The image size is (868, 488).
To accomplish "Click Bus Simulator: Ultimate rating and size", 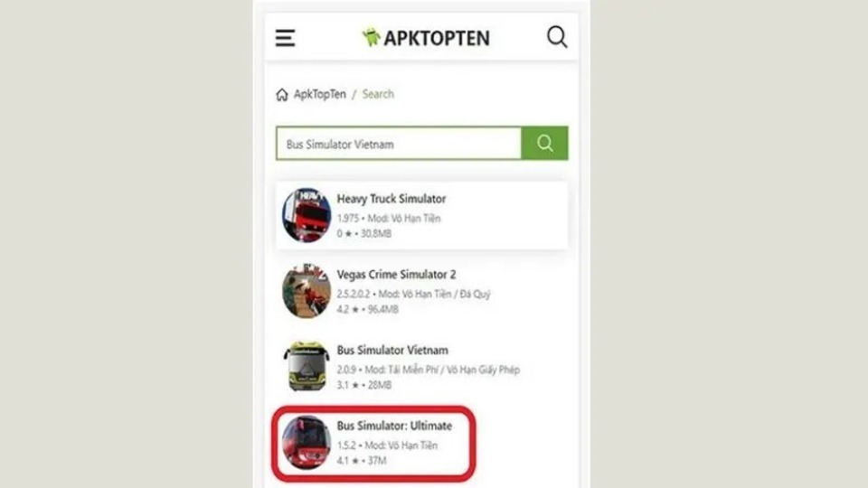I will click(362, 460).
